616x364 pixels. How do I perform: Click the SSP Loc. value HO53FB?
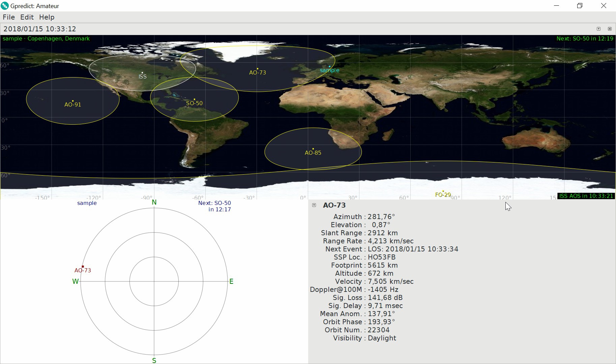click(382, 257)
